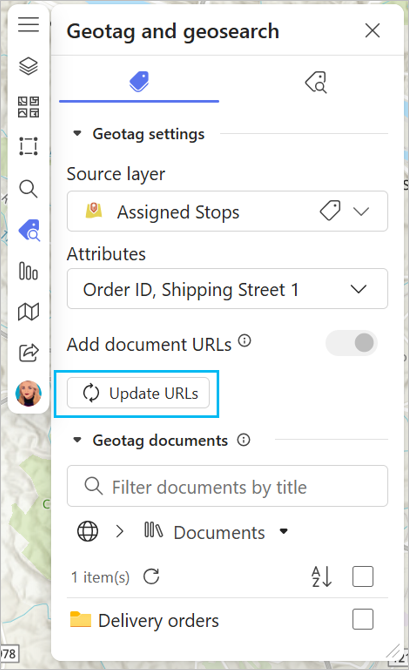Check the select-all documents checkbox
Image resolution: width=409 pixels, height=670 pixels.
[363, 576]
